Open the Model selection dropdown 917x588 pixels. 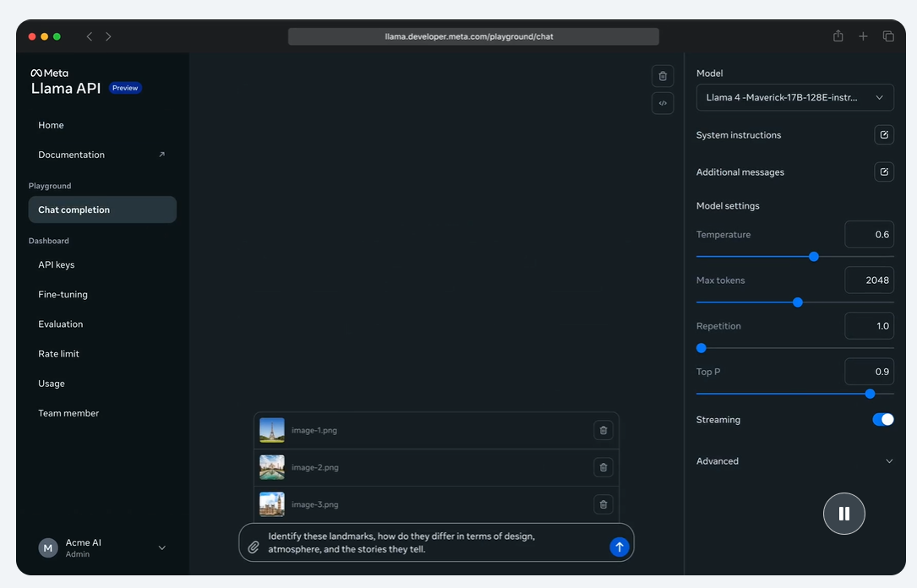tap(794, 98)
